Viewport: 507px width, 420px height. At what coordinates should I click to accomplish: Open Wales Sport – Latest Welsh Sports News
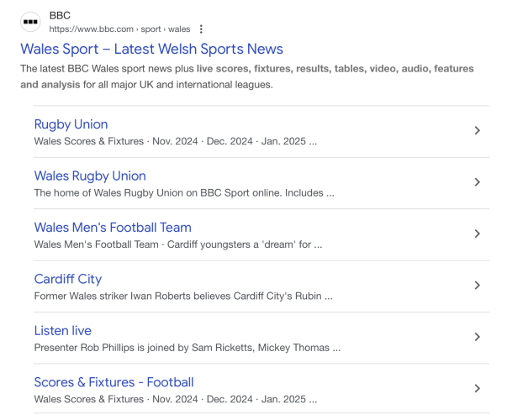[151, 49]
